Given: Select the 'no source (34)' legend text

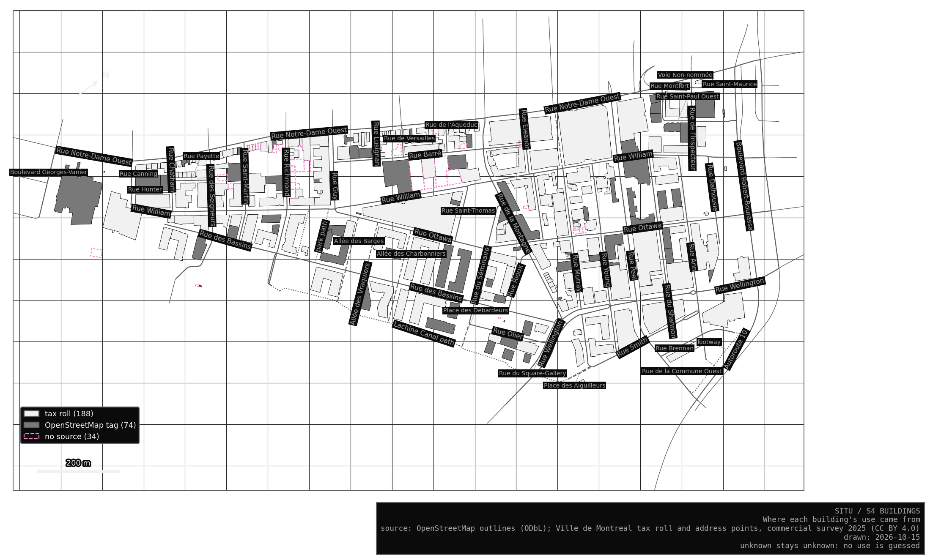Looking at the screenshot, I should [x=72, y=437].
